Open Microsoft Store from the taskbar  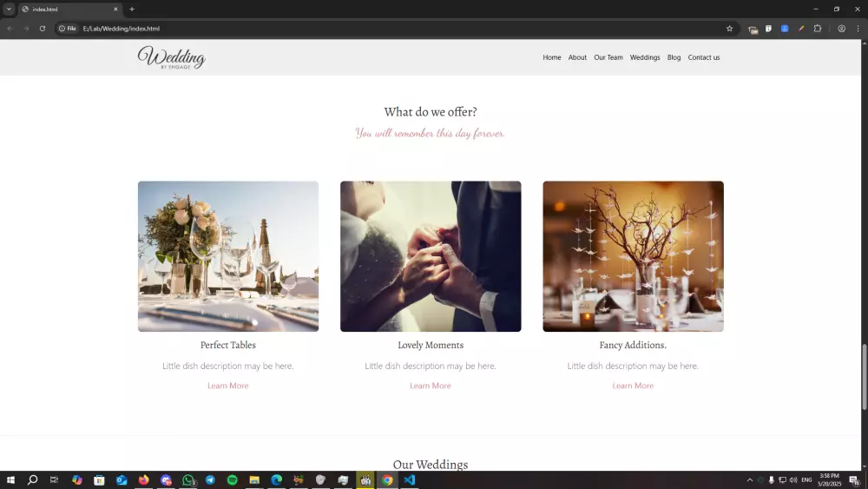click(x=99, y=480)
